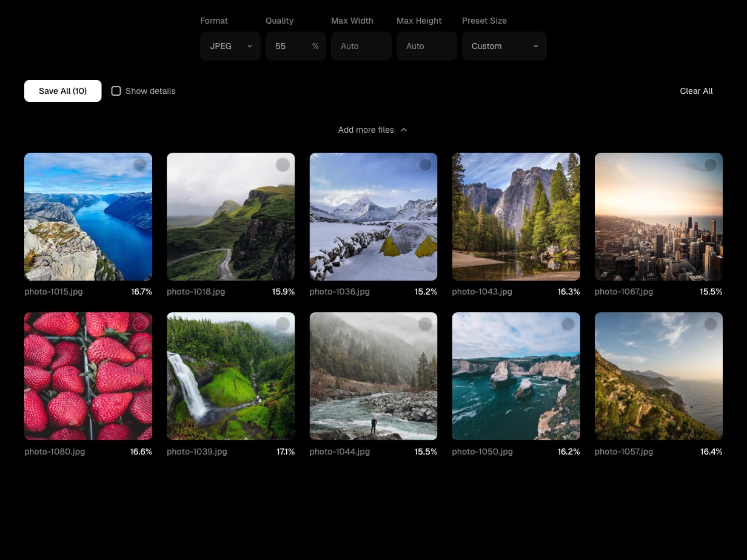Image resolution: width=747 pixels, height=560 pixels.
Task: Click the file name photo-1067.jpg
Action: (624, 292)
